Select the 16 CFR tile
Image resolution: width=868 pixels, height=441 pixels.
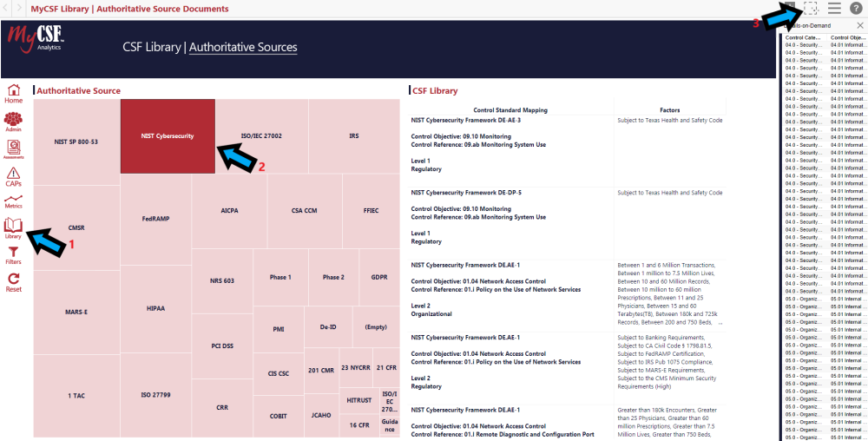pos(359,425)
